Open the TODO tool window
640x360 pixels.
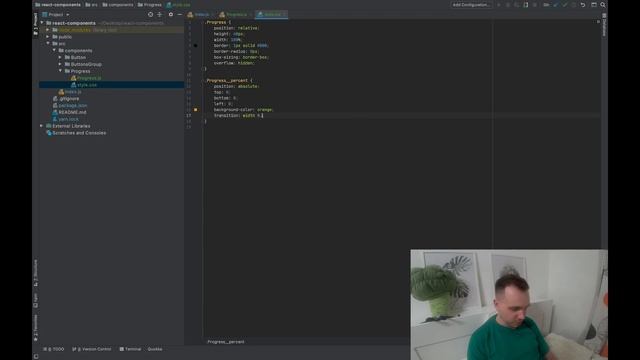click(53, 349)
